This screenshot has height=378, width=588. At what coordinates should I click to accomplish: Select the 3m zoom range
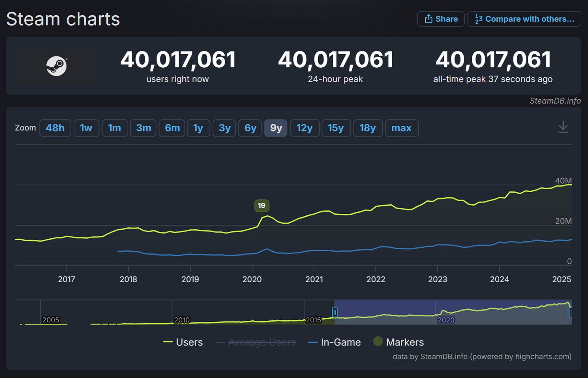click(143, 128)
